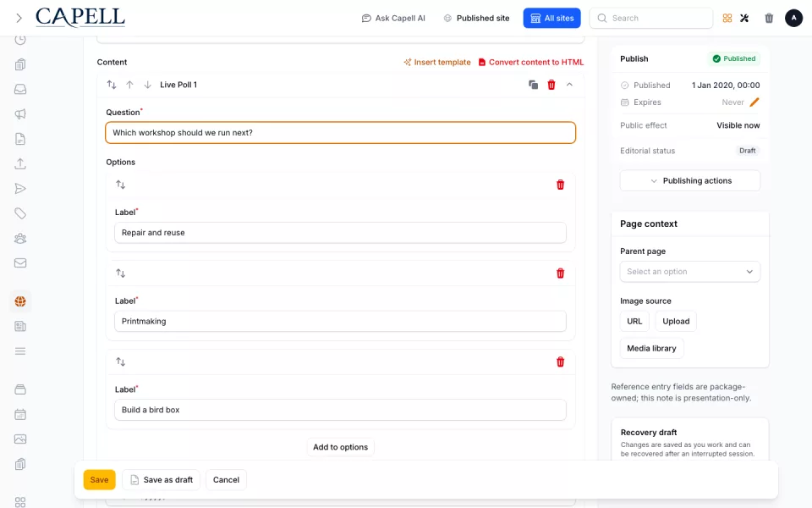Viewport: 812px width, 508px height.
Task: Delete the Live Poll 1 block
Action: 551,85
